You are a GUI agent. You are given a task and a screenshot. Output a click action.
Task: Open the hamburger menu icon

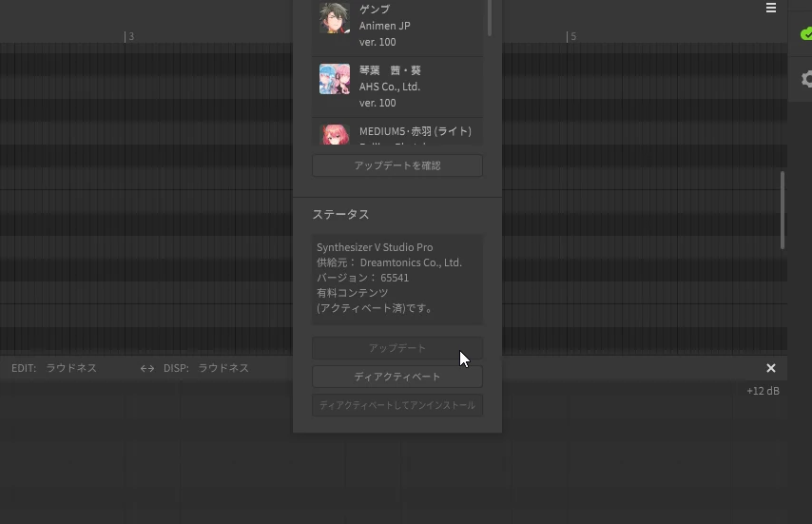coord(770,8)
